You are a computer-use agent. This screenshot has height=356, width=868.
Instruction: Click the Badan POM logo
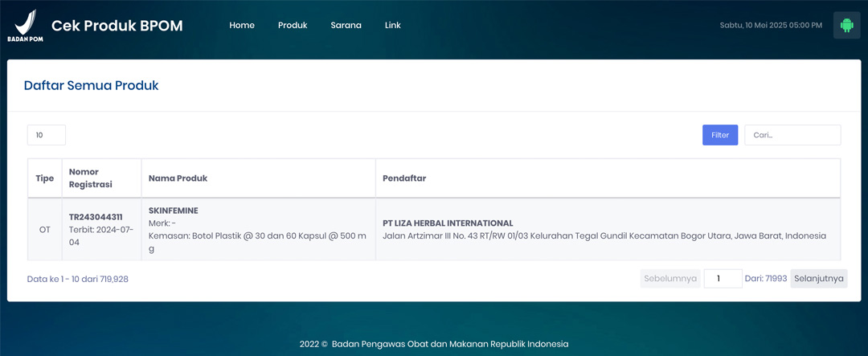(x=26, y=26)
